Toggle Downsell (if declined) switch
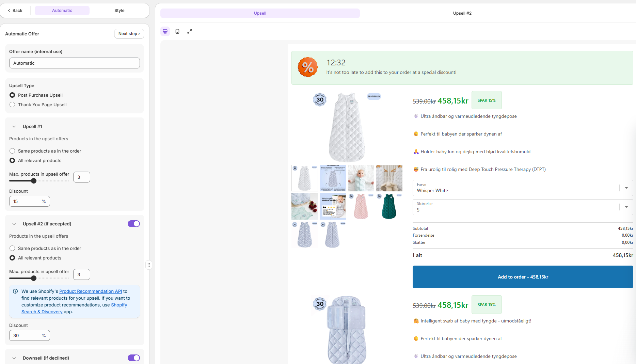Screen dimensions: 636x364 [x=134, y=358]
